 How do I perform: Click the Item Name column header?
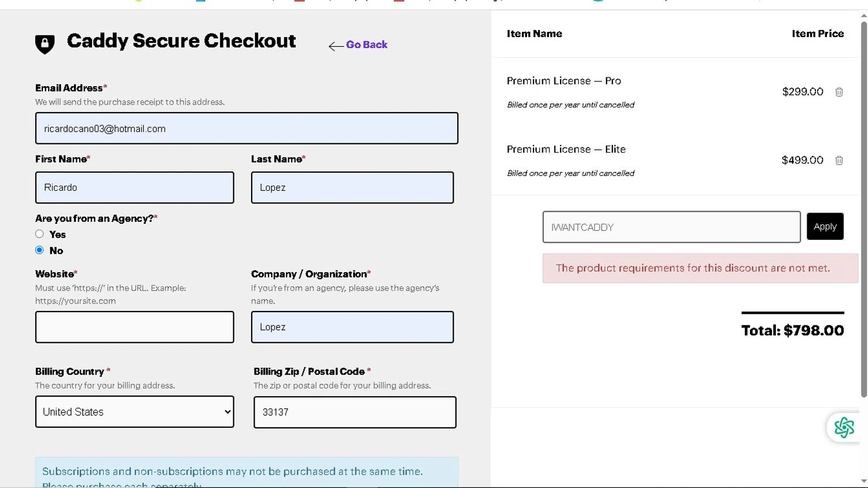tap(534, 34)
